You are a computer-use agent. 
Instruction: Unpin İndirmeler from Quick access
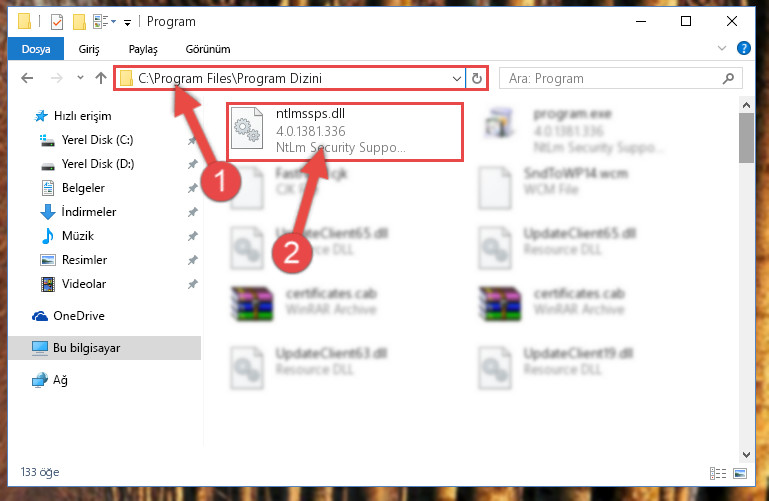pos(193,212)
